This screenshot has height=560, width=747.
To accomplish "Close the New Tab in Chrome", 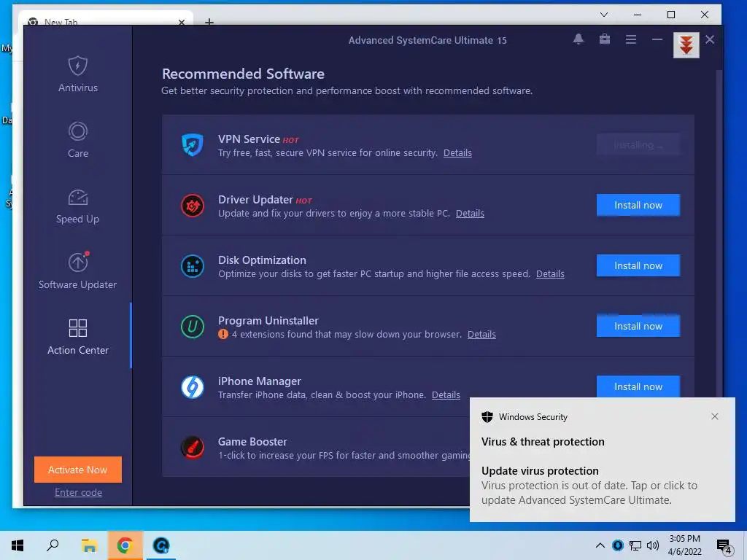I will (x=182, y=22).
